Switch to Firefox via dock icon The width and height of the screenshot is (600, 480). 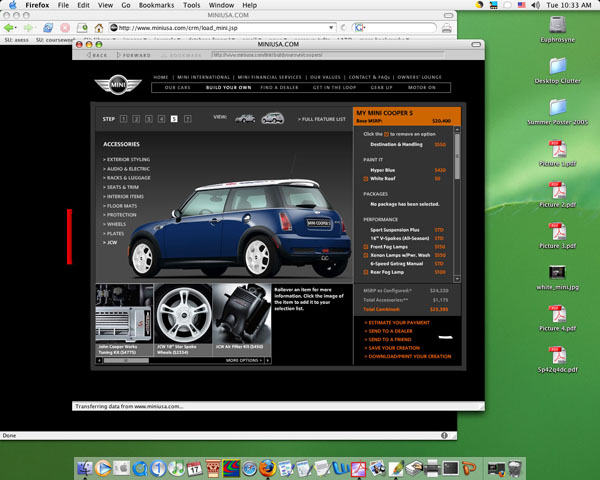[x=267, y=468]
